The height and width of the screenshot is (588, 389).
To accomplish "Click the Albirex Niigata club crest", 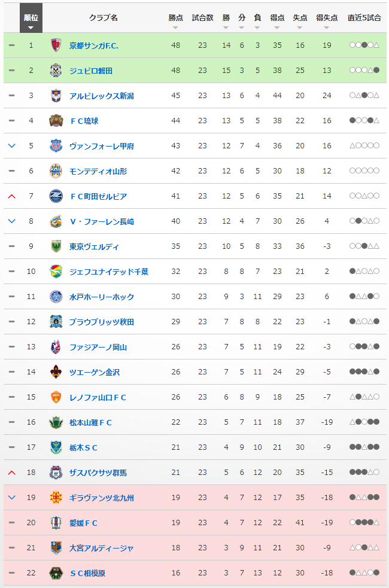I will click(56, 96).
